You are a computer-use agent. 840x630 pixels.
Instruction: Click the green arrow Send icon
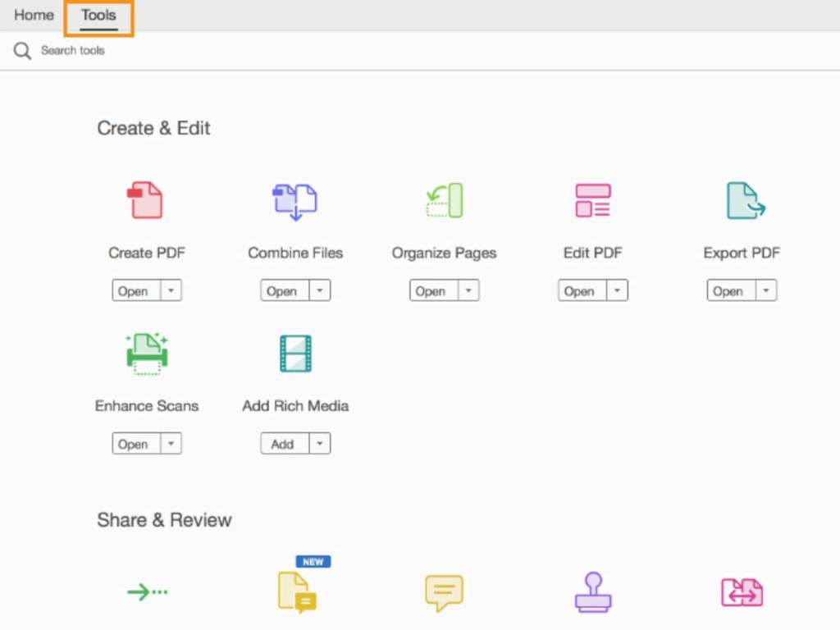[x=148, y=592]
